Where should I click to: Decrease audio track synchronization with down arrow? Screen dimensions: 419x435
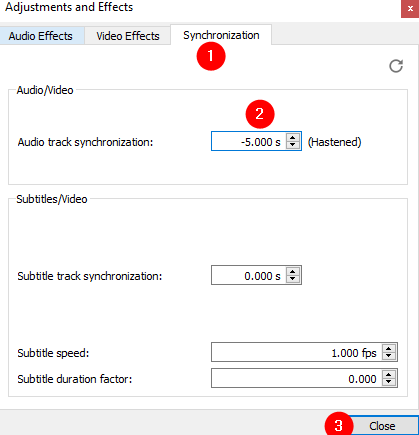tap(293, 145)
